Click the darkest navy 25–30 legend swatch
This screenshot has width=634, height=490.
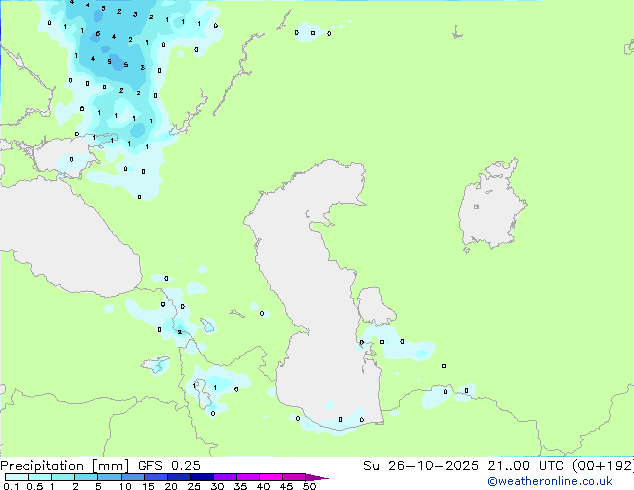pyautogui.click(x=202, y=477)
